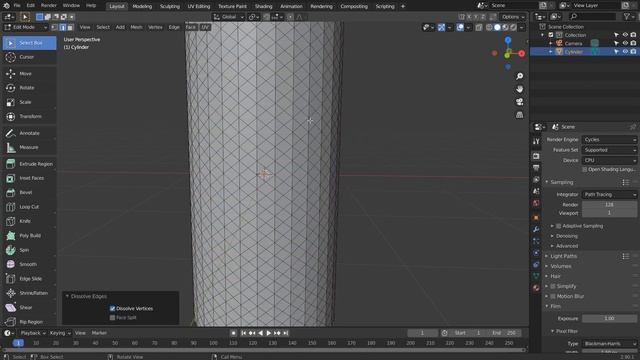
Task: Select the Measure tool
Action: click(29, 147)
